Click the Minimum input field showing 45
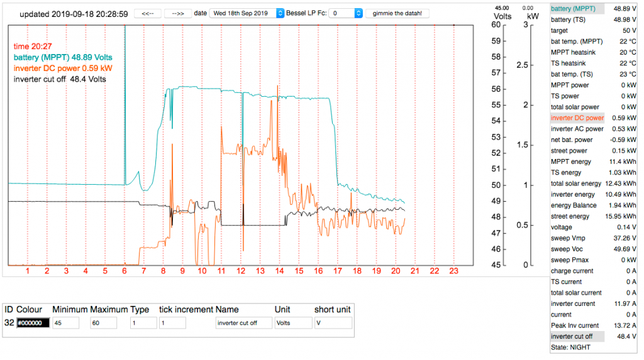Screen dimensions: 644x360 [x=65, y=323]
